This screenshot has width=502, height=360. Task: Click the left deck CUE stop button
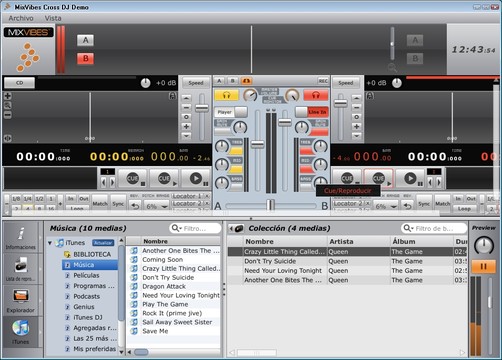[132, 179]
